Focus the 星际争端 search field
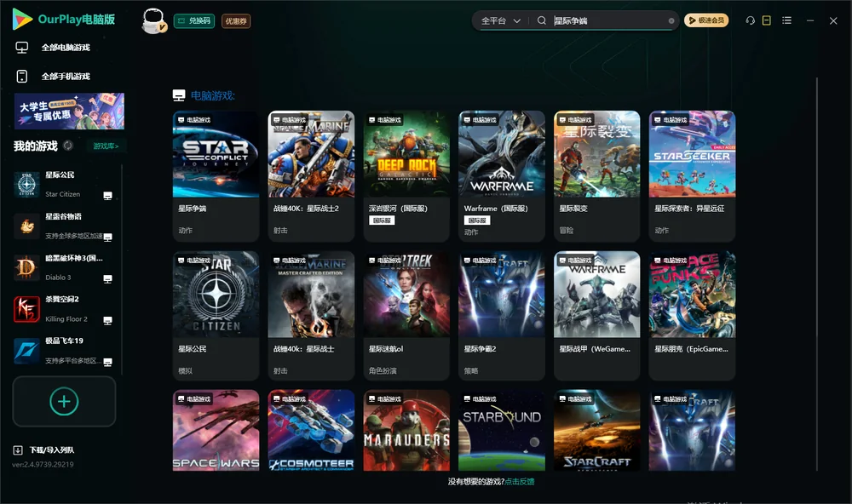The width and height of the screenshot is (852, 504). point(608,20)
